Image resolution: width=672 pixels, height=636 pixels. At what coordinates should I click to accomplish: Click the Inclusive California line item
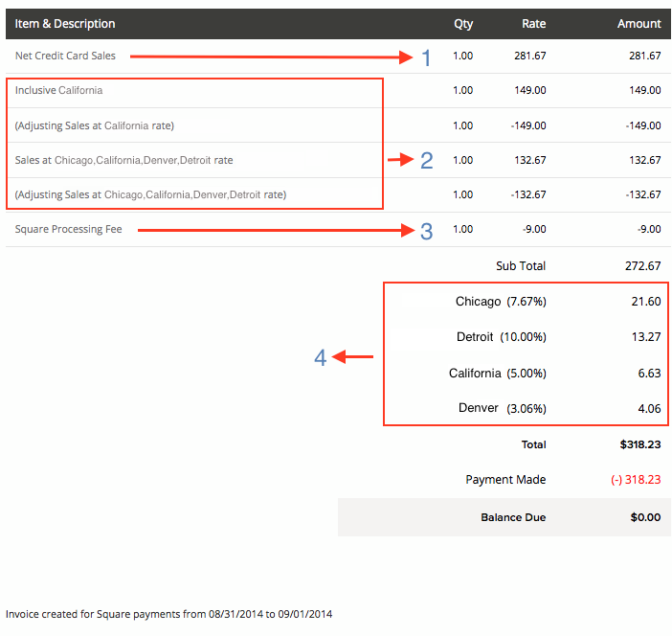click(58, 91)
